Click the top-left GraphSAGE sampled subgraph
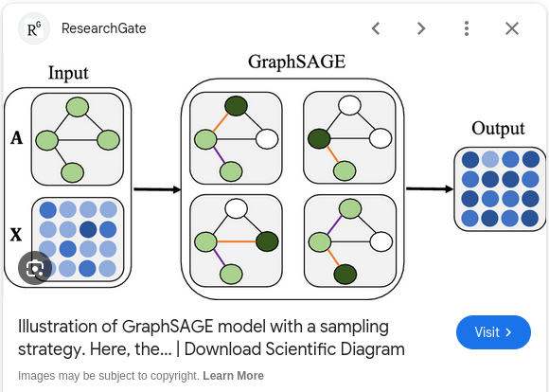Viewport: 549px width, 392px height. click(236, 138)
